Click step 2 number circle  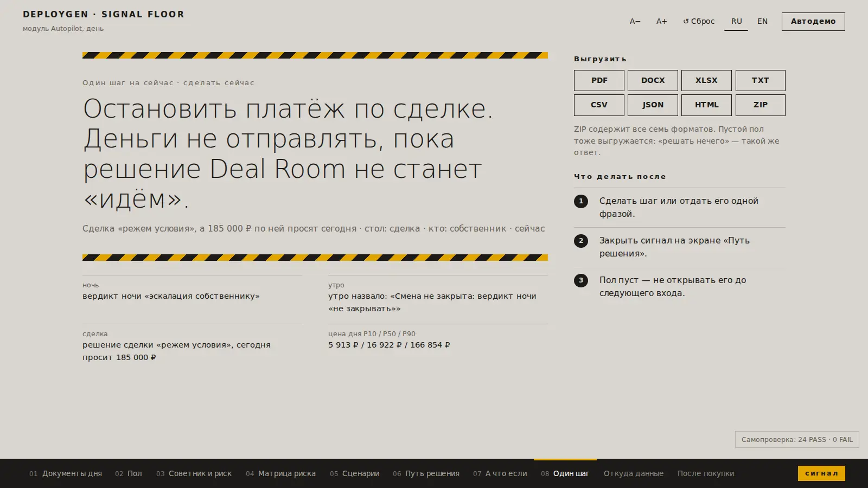(x=581, y=241)
